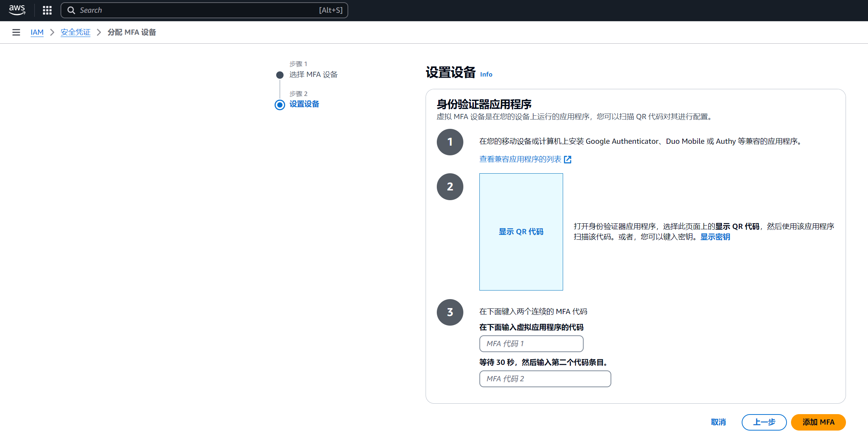The image size is (868, 444).
Task: Click the MFA 代码 1 input field
Action: coord(531,344)
